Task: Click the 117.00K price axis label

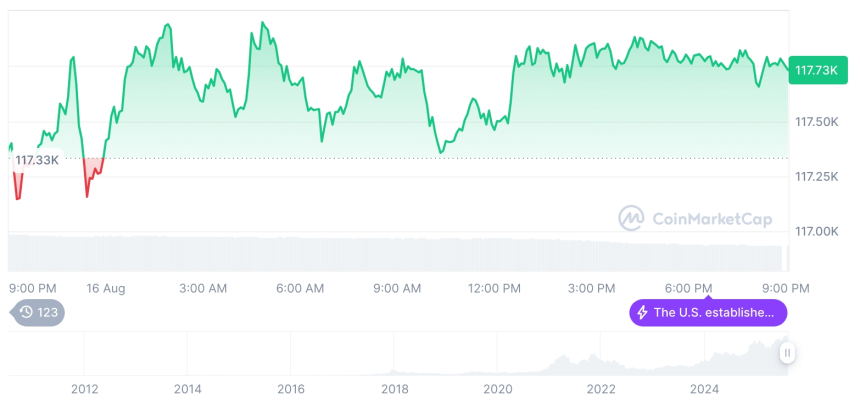Action: [815, 231]
